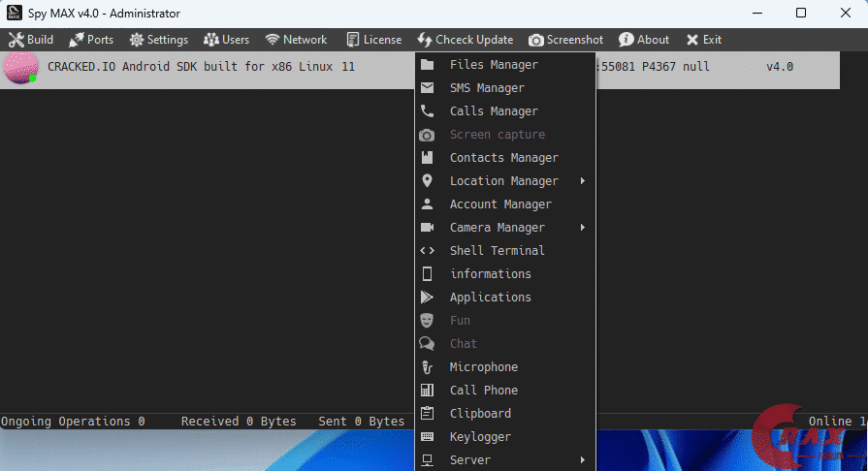The width and height of the screenshot is (868, 471).
Task: Click the folder icon beside Files Manager
Action: tap(427, 65)
